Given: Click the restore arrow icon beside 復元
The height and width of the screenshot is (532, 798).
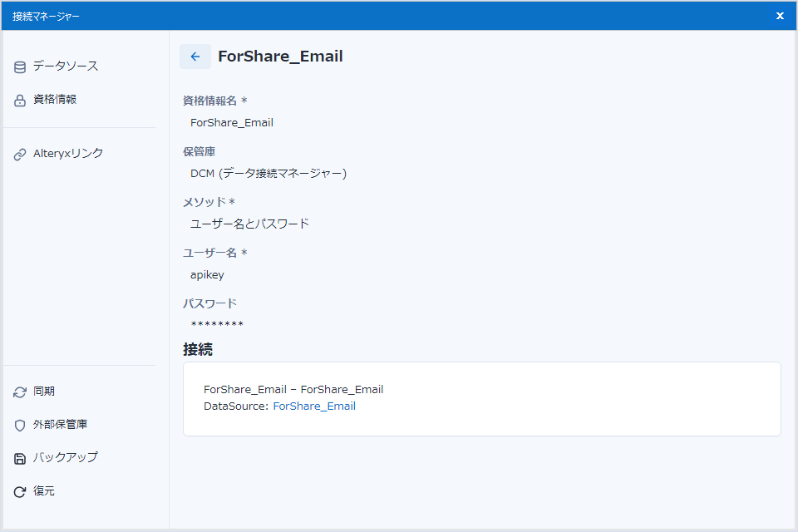Looking at the screenshot, I should coord(20,492).
